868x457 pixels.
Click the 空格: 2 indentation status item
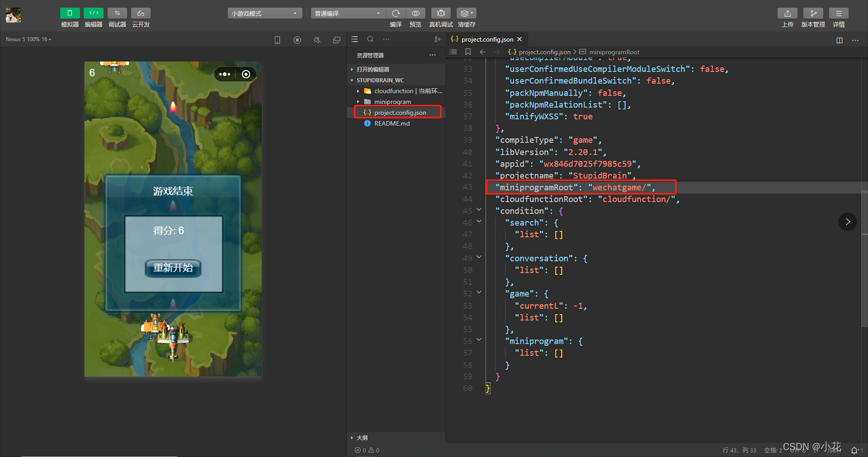773,450
